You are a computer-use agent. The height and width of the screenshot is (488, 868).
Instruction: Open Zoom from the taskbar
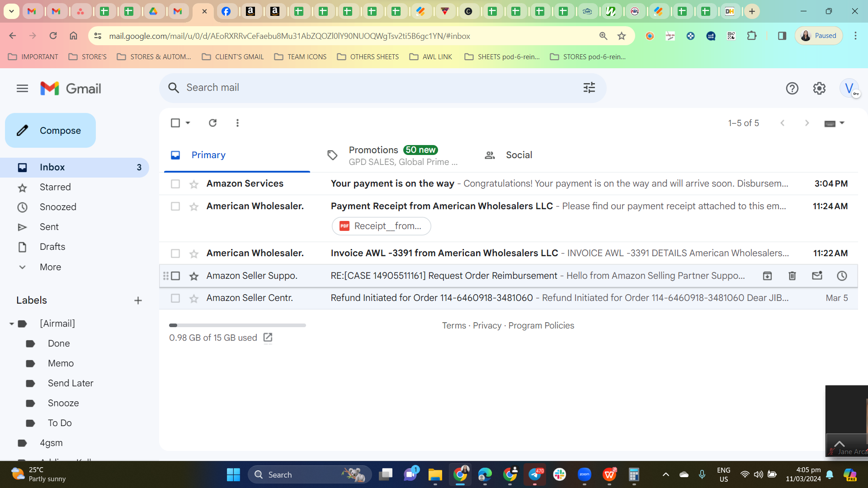coord(584,474)
